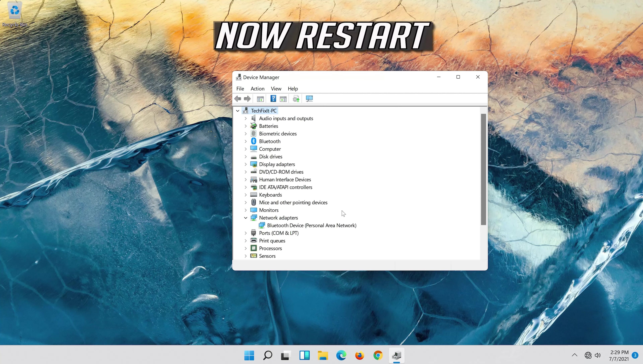Open volume speaker tray icon
Viewport: 643px width, 364px height.
coord(598,355)
